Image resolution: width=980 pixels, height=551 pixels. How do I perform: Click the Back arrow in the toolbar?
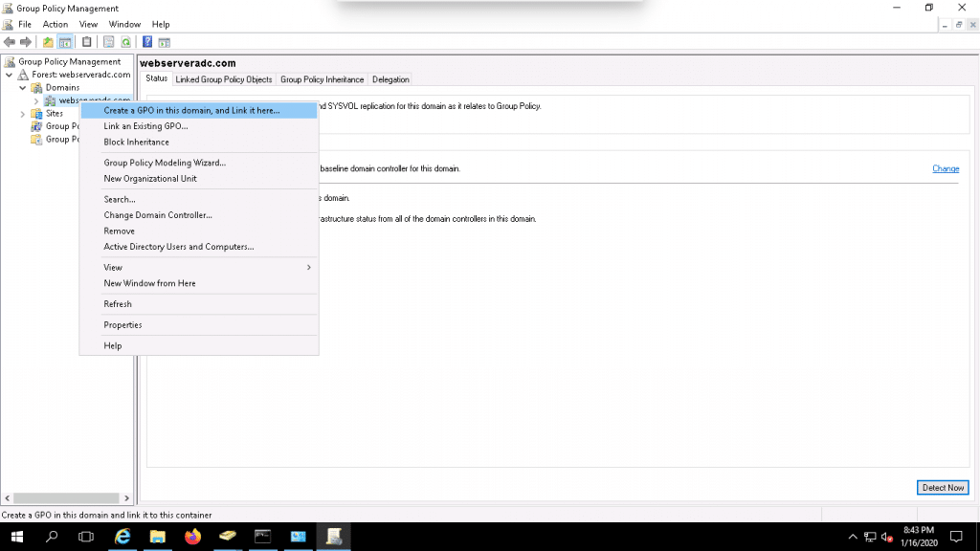10,42
